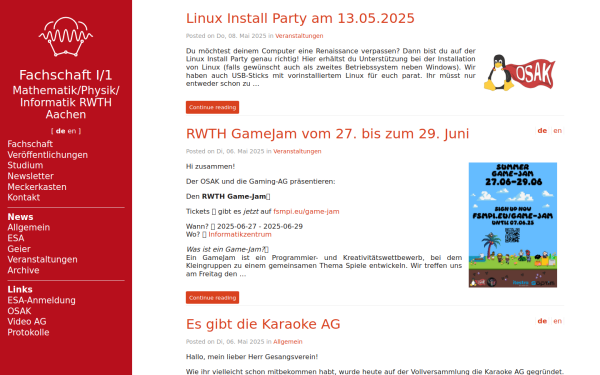This screenshot has width=600, height=375.
Task: Go to the Allgemein news category
Action: click(29, 227)
